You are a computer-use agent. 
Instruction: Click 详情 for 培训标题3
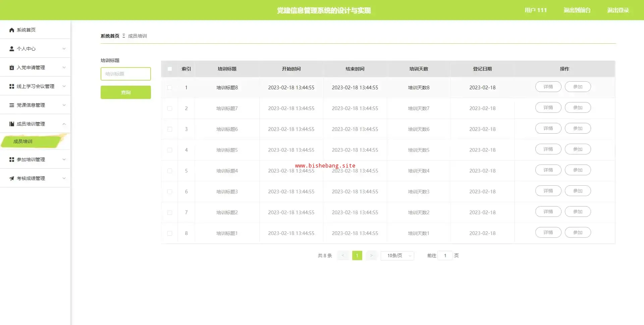point(548,191)
